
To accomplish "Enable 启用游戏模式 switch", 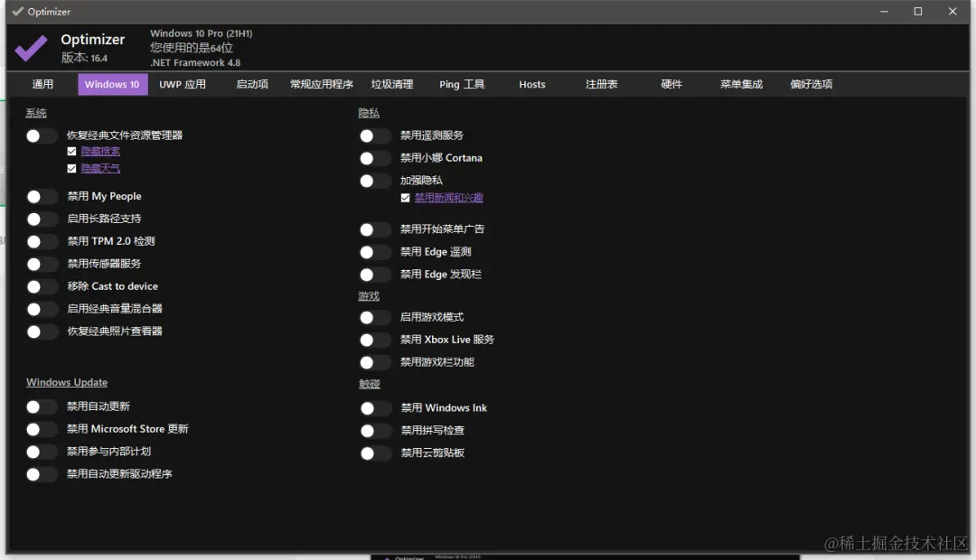I will [x=375, y=318].
